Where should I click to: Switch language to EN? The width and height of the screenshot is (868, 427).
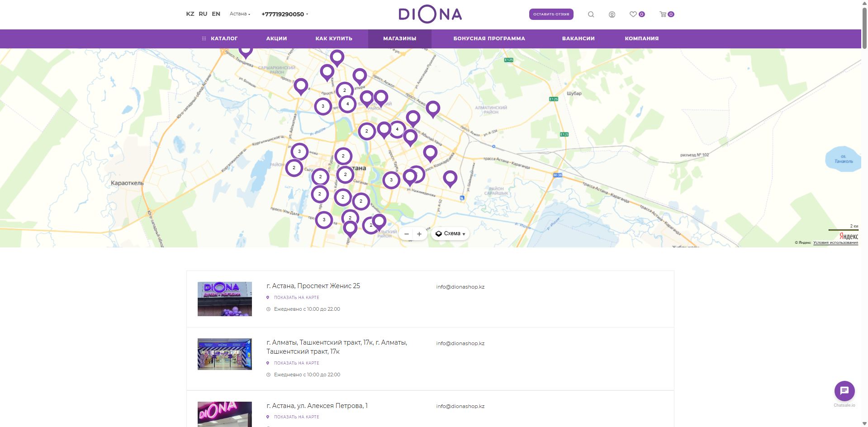(216, 14)
